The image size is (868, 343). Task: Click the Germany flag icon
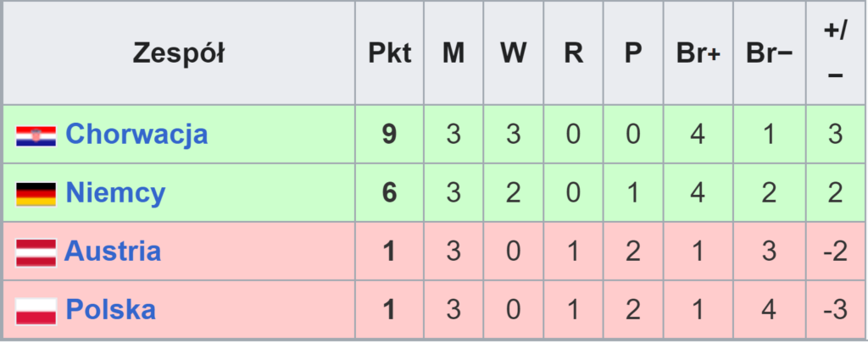tap(36, 194)
